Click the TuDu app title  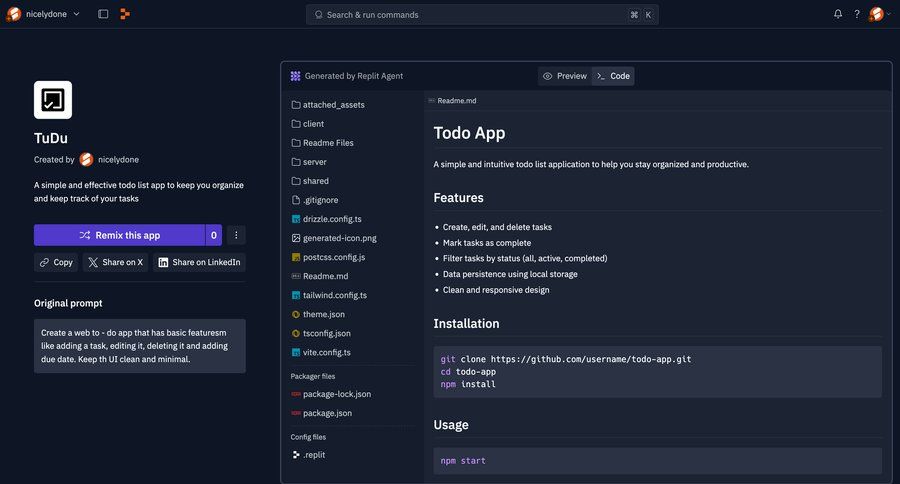click(51, 138)
